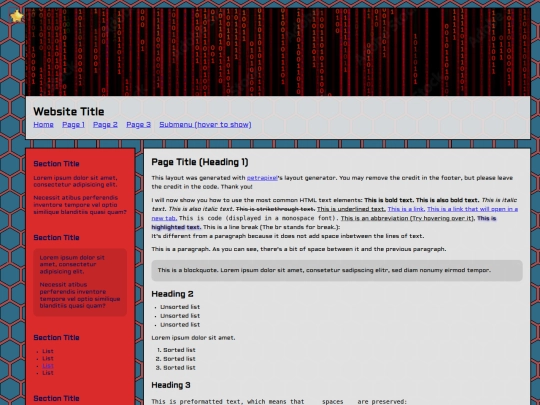
Task: Click the first sidebar Section Title heading
Action: click(x=56, y=164)
